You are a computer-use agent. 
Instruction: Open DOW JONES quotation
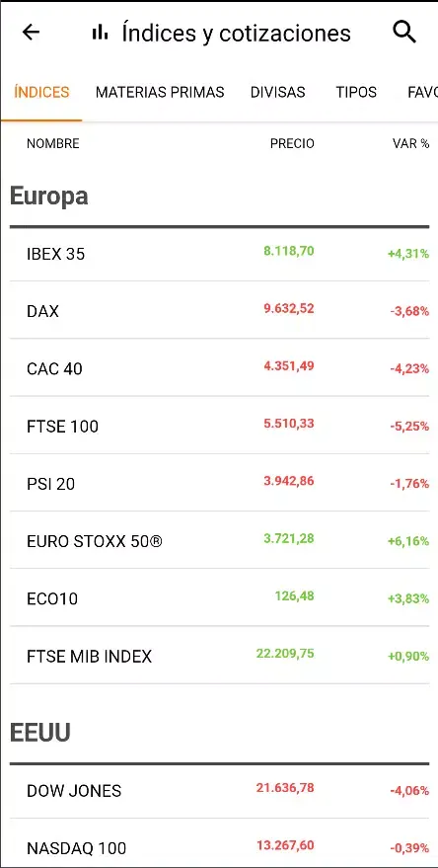220,791
